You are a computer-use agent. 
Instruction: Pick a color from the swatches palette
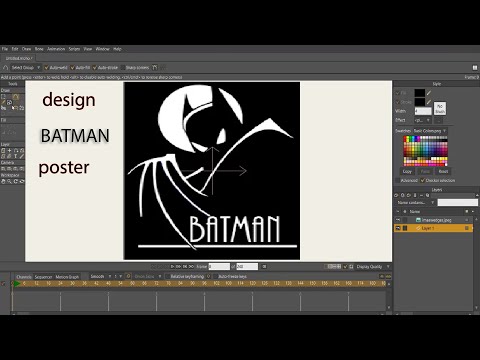[x=425, y=151]
